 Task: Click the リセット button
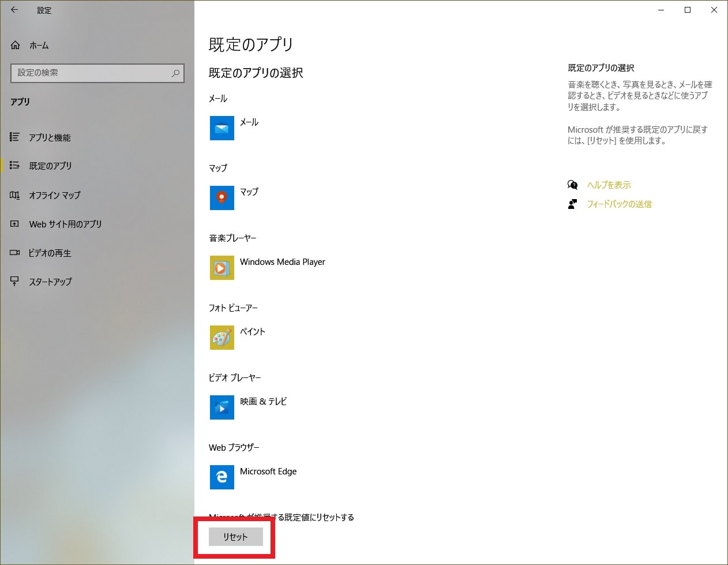[235, 537]
